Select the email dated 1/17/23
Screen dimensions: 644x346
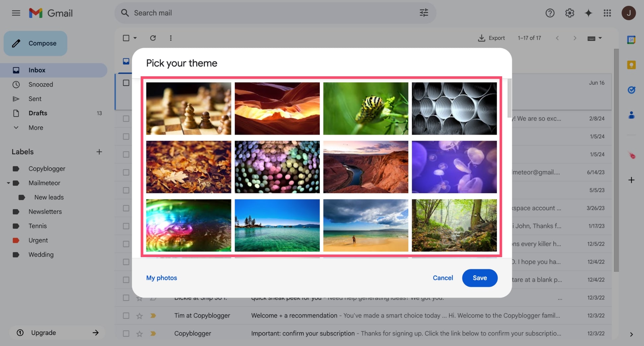click(126, 226)
